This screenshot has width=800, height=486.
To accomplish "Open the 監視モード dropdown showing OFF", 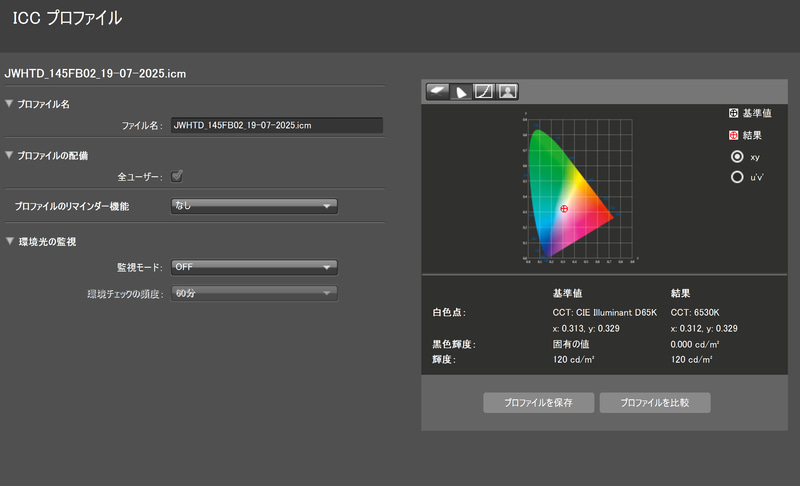I will coord(254,267).
